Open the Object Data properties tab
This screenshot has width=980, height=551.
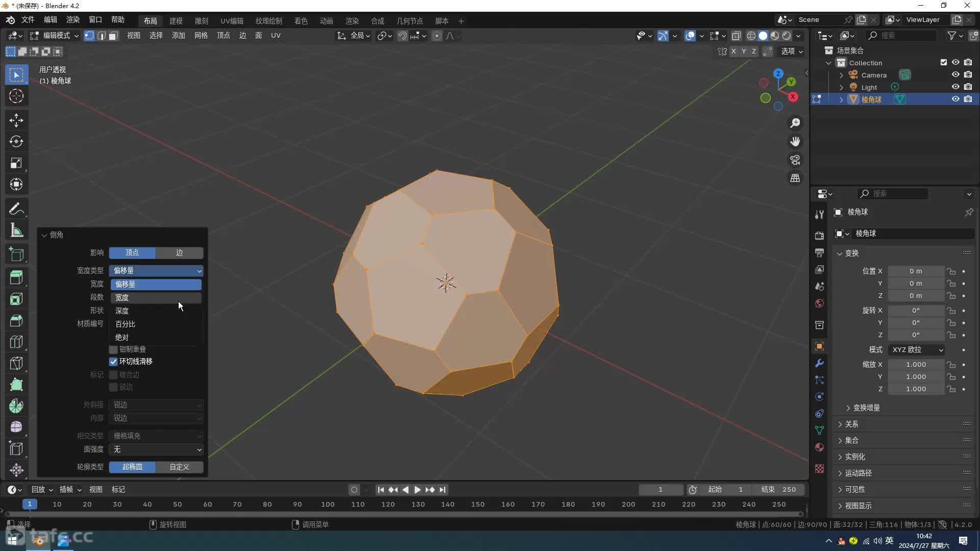coord(819,431)
